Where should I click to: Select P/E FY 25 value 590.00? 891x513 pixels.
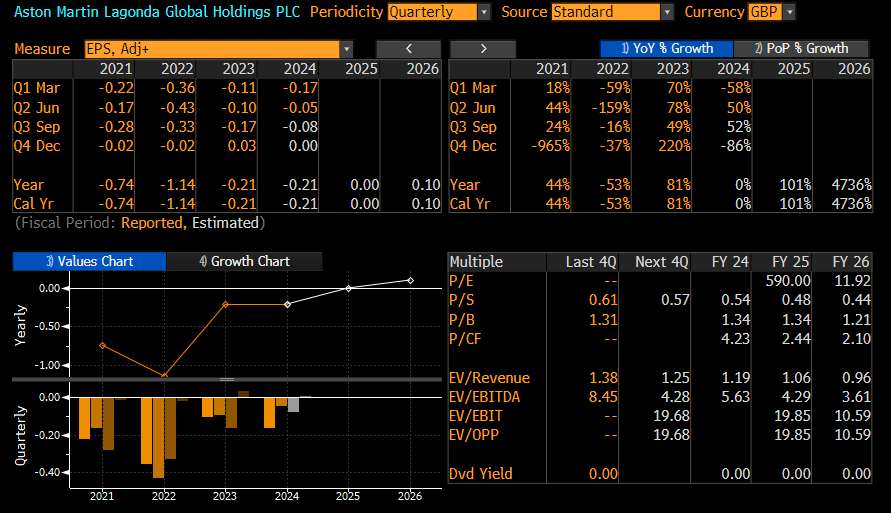tap(788, 281)
